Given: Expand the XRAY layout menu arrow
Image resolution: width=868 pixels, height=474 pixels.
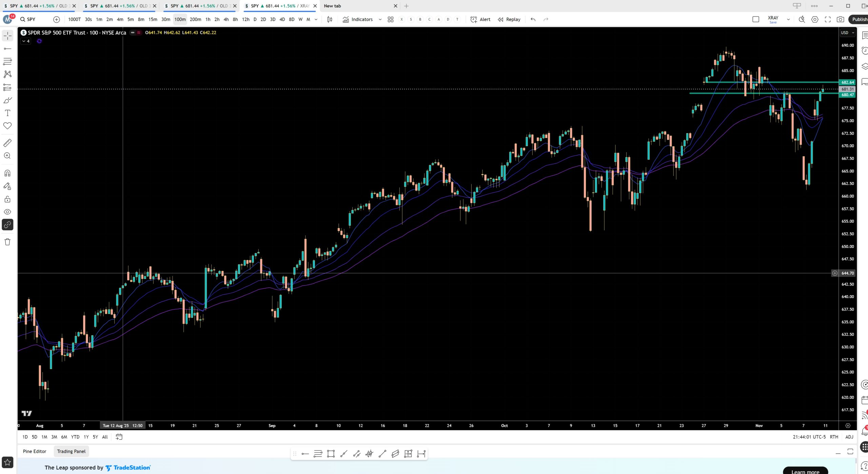Looking at the screenshot, I should [x=788, y=19].
